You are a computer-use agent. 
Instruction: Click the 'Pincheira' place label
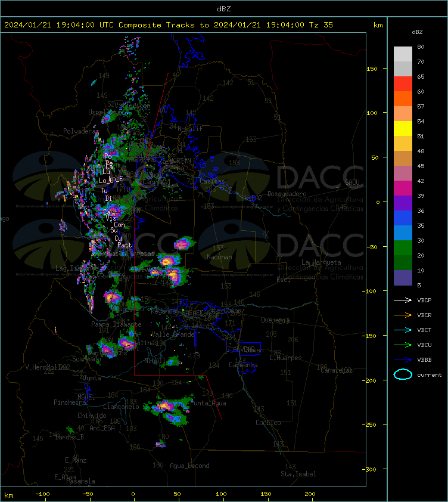(x=70, y=402)
